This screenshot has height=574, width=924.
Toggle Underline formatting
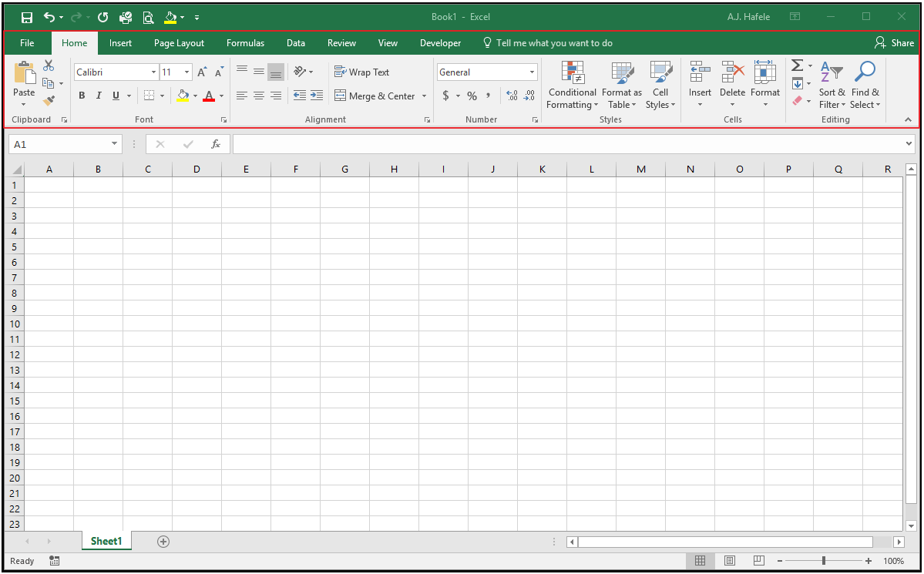116,96
